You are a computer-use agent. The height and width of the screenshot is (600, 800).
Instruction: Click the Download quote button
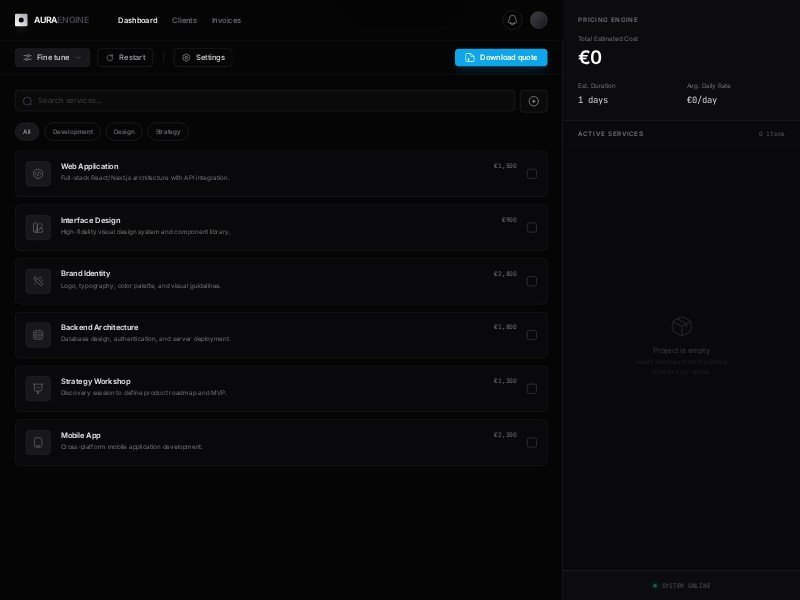501,57
